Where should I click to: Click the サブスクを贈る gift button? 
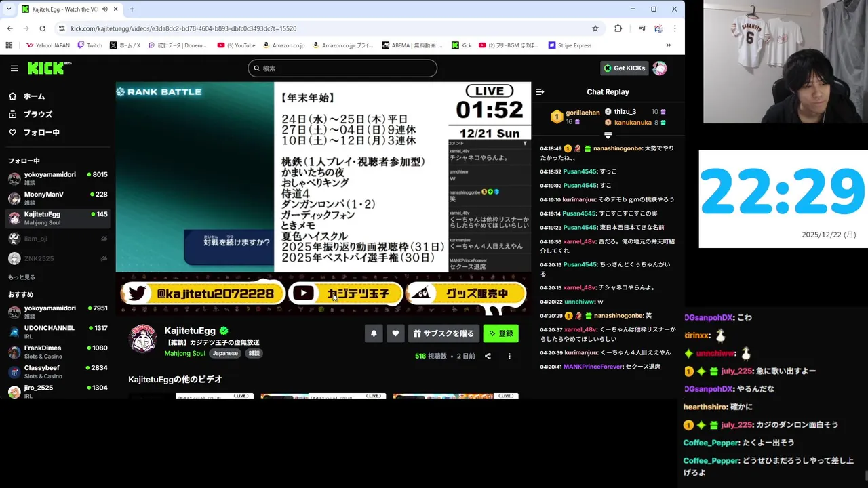coord(443,333)
